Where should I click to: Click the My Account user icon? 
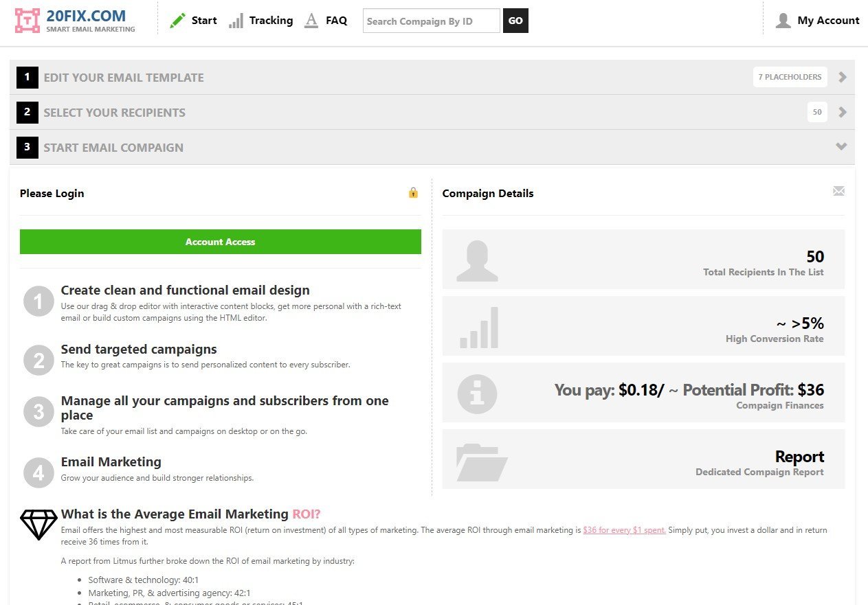tap(783, 21)
